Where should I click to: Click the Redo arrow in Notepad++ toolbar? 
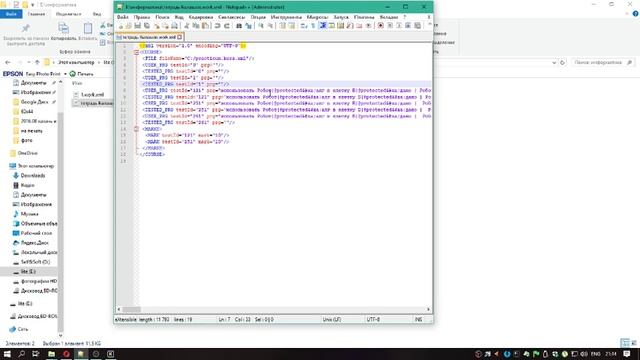[x=227, y=26]
